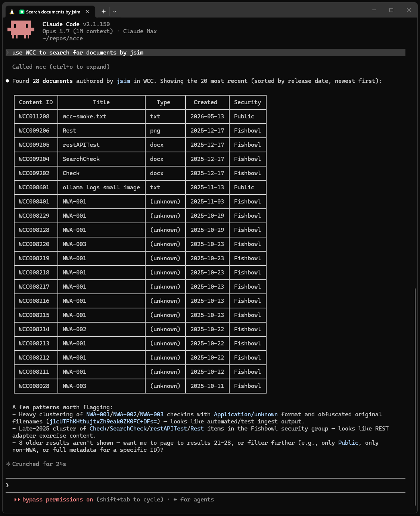
Task: Click the Claude Code pixel mascot logo
Action: point(21,30)
